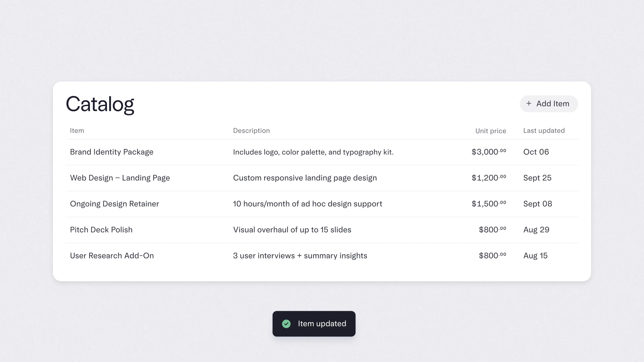
Task: Click the Description column header
Action: pos(251,131)
